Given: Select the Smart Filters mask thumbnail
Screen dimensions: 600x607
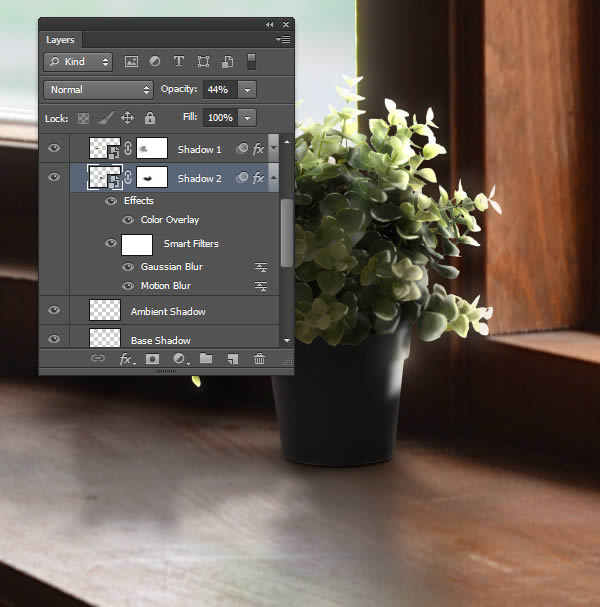Looking at the screenshot, I should point(137,245).
